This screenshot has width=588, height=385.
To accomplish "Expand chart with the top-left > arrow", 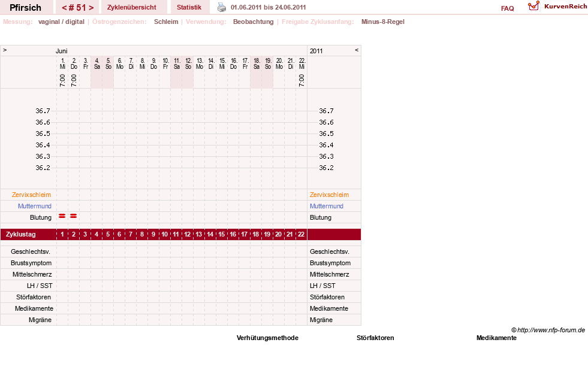I will (x=5, y=50).
